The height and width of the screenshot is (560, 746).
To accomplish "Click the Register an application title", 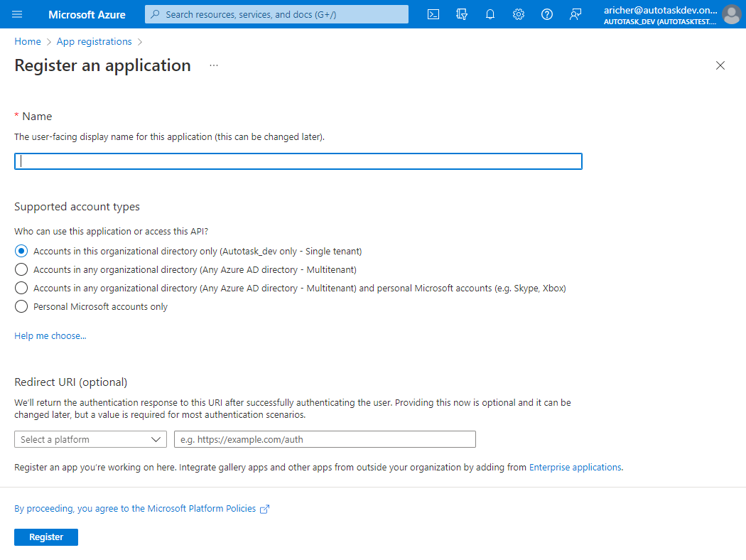I will click(x=103, y=65).
